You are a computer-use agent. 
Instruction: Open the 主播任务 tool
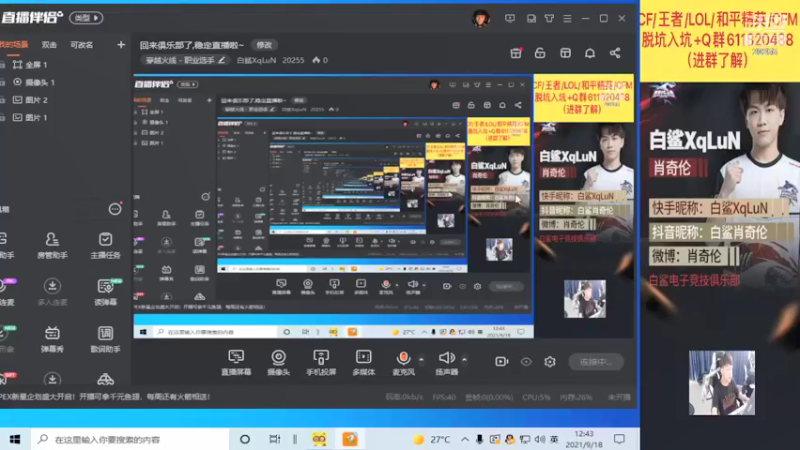click(105, 245)
